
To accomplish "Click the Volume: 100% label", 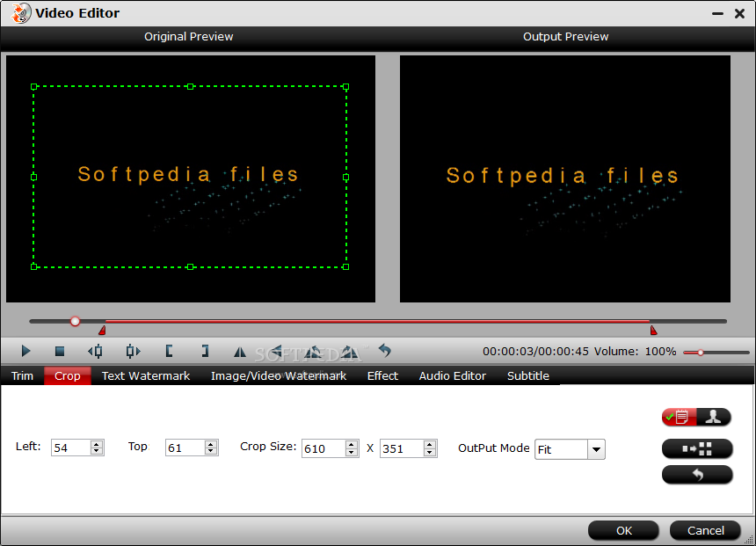I will click(x=635, y=351).
